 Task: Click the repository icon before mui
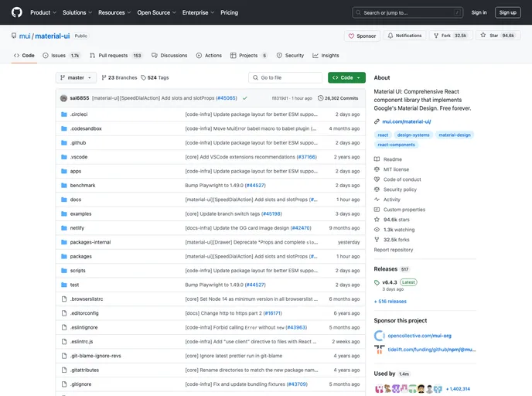[14, 36]
